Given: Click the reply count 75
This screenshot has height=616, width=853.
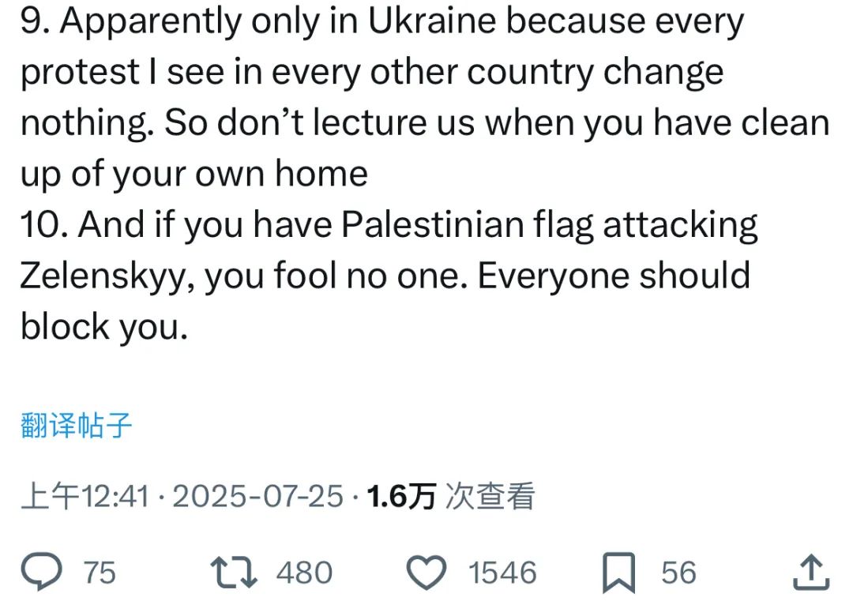Looking at the screenshot, I should click(100, 573).
